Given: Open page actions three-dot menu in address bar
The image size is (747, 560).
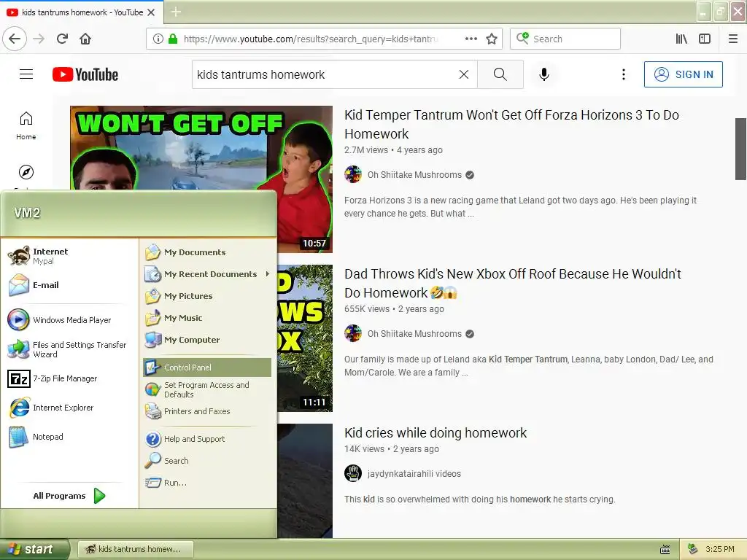Looking at the screenshot, I should pos(471,39).
